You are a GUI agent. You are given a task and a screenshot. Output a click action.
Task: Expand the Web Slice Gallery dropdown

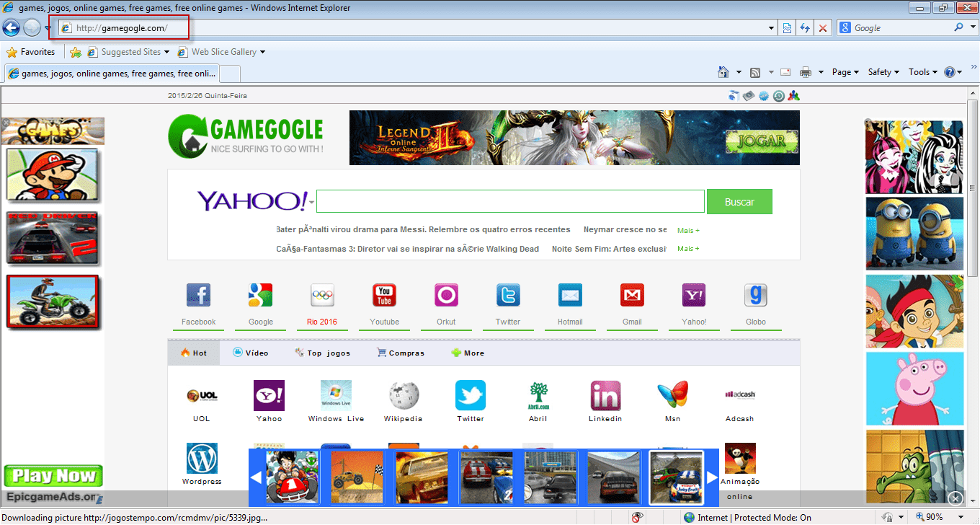click(x=262, y=52)
